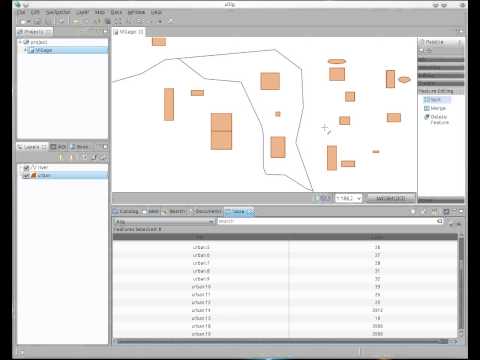Select the Merge tool in the palette
The image size is (480, 360).
click(435, 108)
